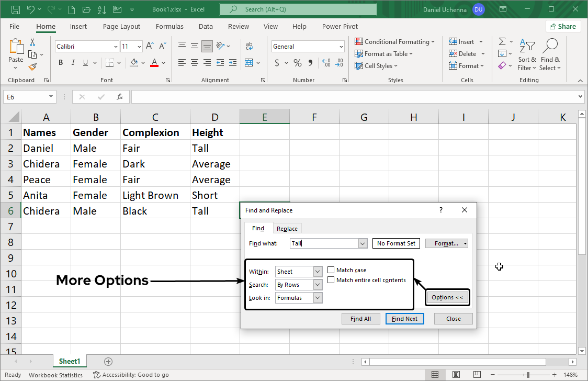The image size is (588, 381).
Task: Click the Find Next button
Action: pos(404,319)
